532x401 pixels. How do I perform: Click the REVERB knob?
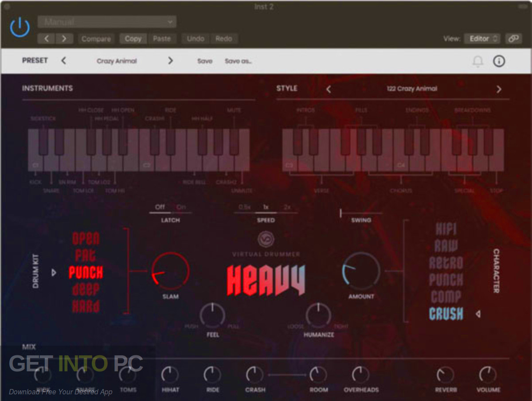(445, 375)
